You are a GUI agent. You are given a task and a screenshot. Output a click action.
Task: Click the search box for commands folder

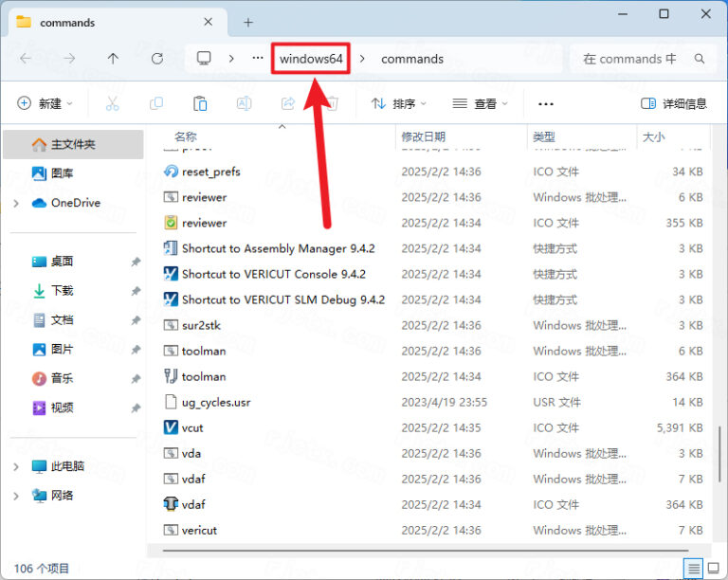coord(635,59)
